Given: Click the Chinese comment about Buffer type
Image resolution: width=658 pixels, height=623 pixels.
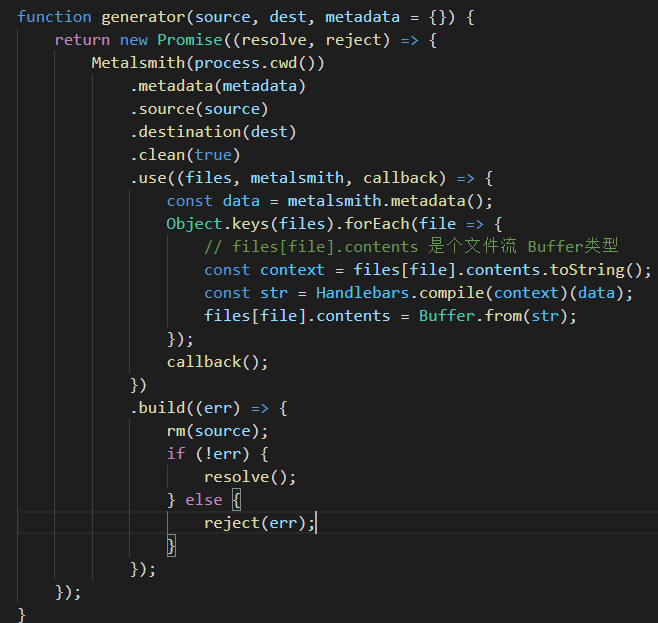Looking at the screenshot, I should [411, 246].
